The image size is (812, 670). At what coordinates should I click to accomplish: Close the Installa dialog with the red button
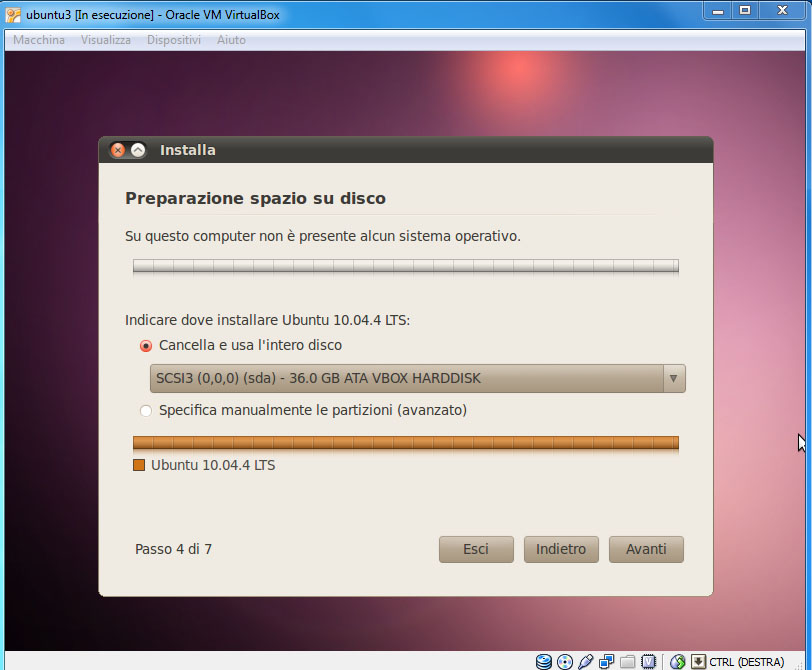coord(118,150)
